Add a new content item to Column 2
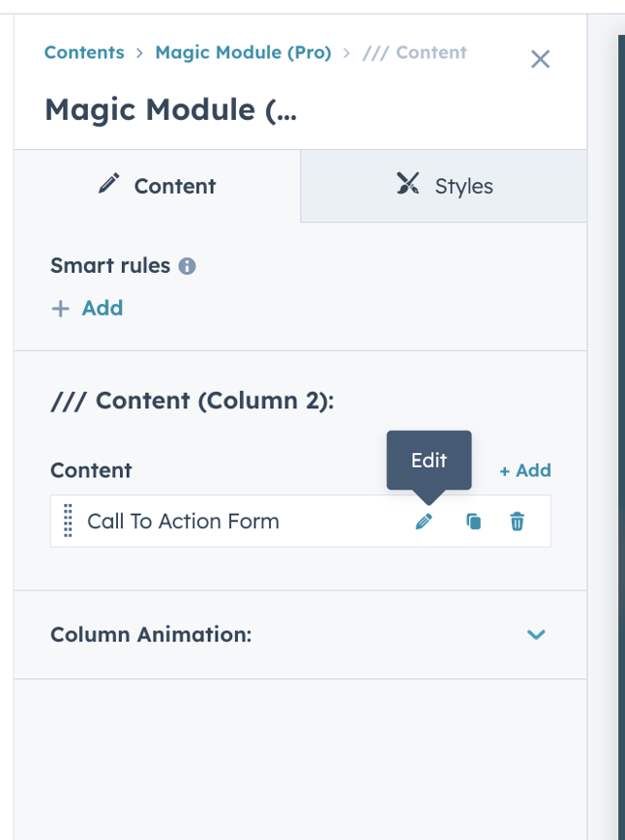 coord(525,470)
